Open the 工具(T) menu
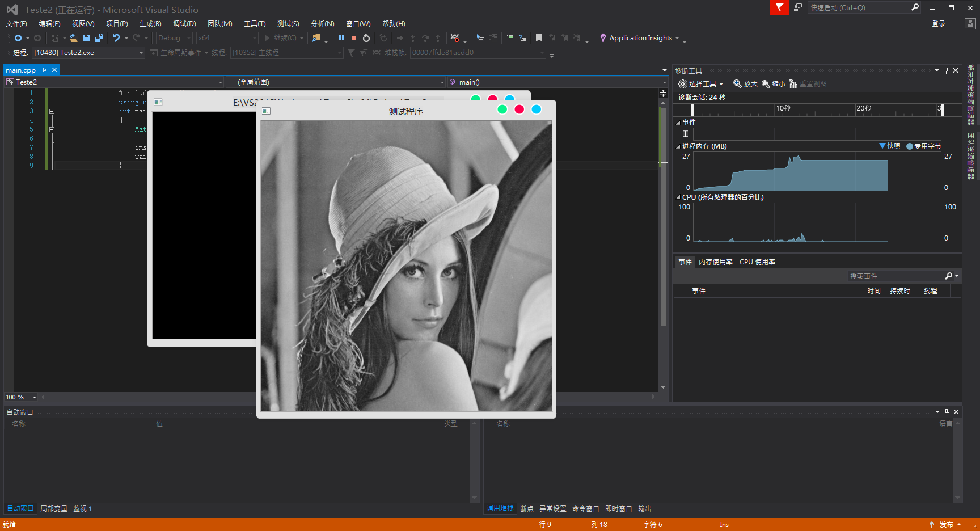 click(x=255, y=24)
